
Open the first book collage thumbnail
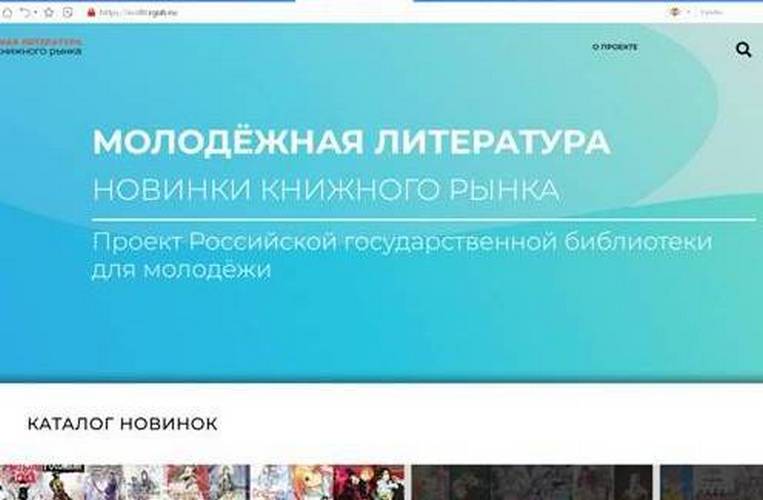[x=125, y=482]
